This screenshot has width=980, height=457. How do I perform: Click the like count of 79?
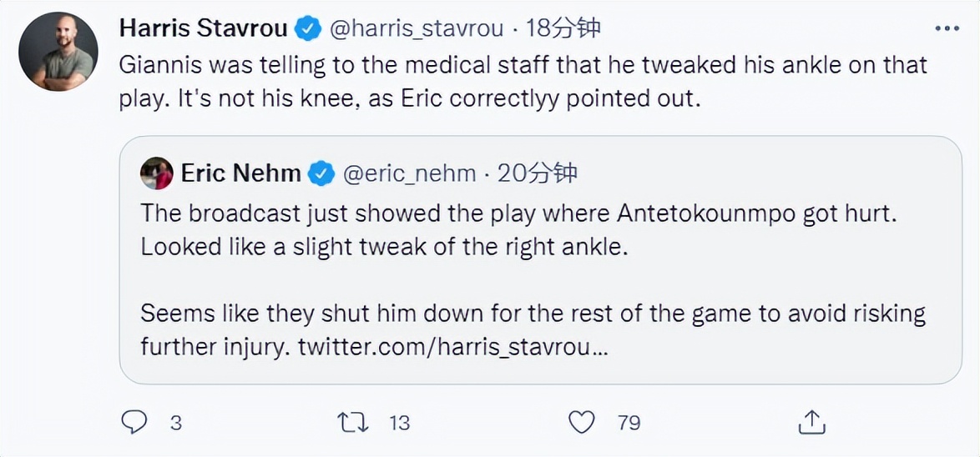629,423
